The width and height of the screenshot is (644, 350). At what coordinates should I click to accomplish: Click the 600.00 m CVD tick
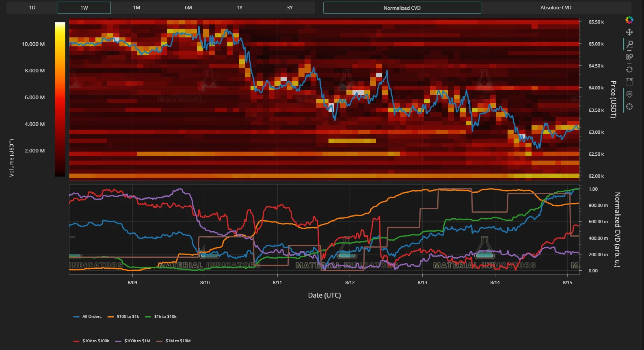click(598, 222)
